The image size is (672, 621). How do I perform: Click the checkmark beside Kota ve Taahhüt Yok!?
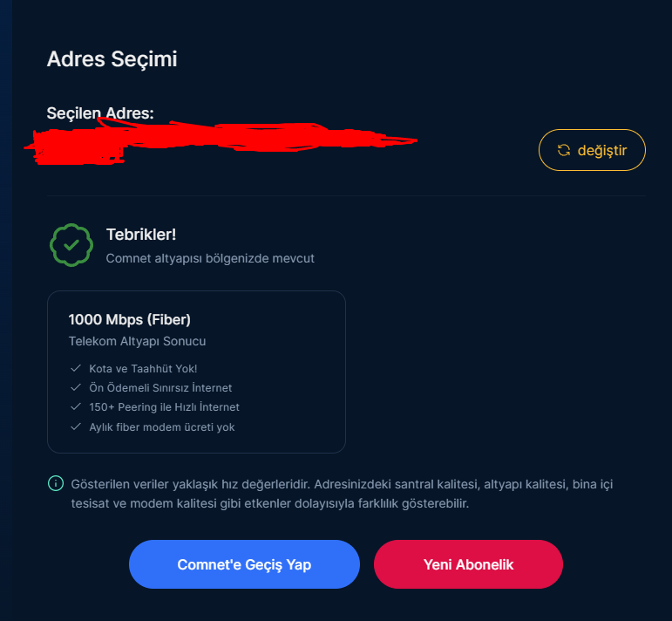pos(76,369)
